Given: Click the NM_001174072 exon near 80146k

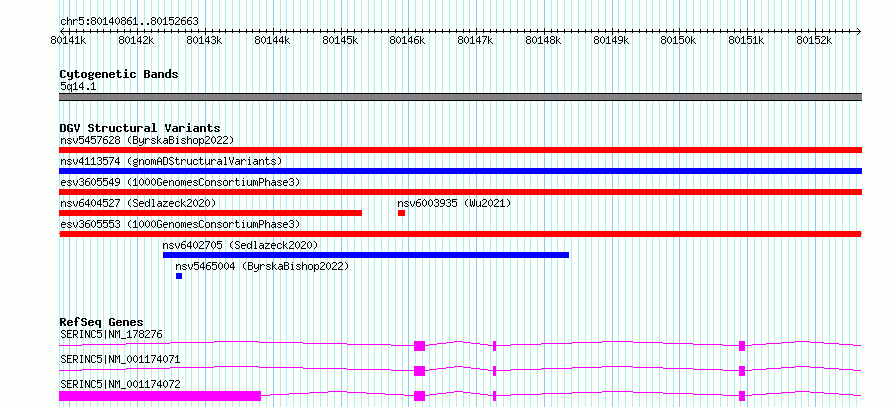Looking at the screenshot, I should 419,396.
